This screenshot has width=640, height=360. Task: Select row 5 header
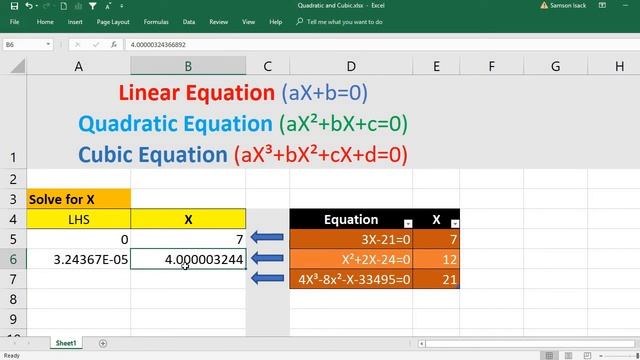coord(13,239)
